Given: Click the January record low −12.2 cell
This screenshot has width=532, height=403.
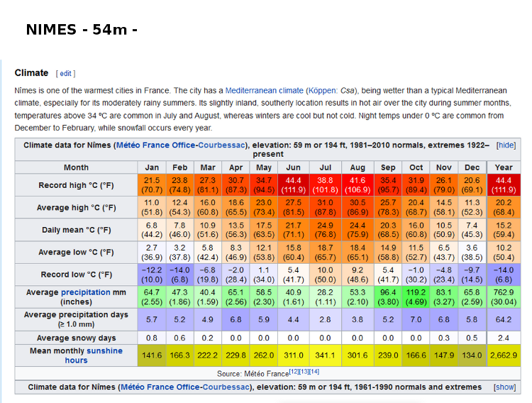Looking at the screenshot, I should pos(152,275).
